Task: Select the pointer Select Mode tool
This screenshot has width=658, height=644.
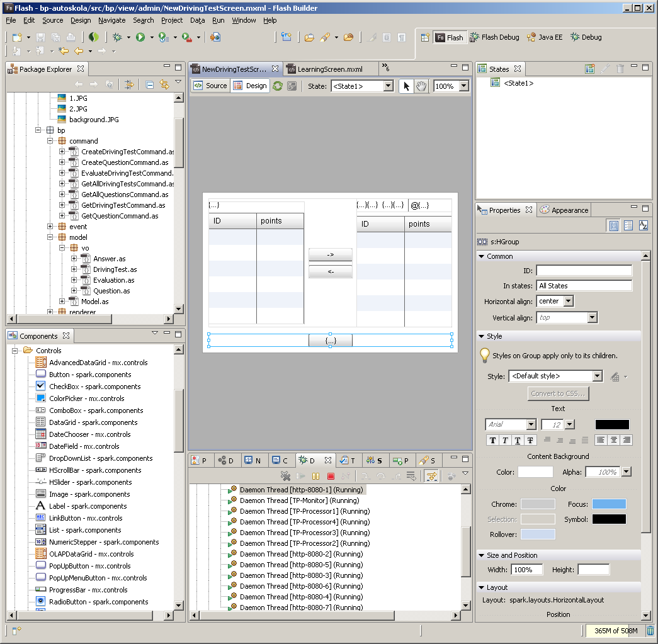Action: tap(406, 86)
